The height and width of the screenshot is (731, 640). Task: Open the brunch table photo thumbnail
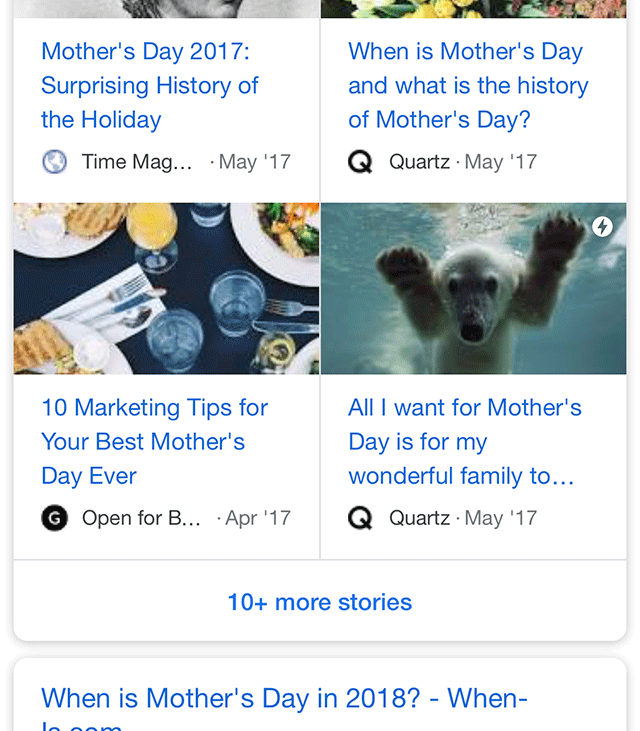pyautogui.click(x=166, y=289)
